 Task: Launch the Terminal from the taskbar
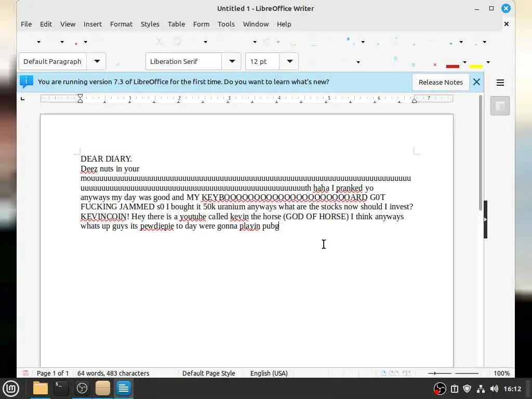tap(61, 388)
